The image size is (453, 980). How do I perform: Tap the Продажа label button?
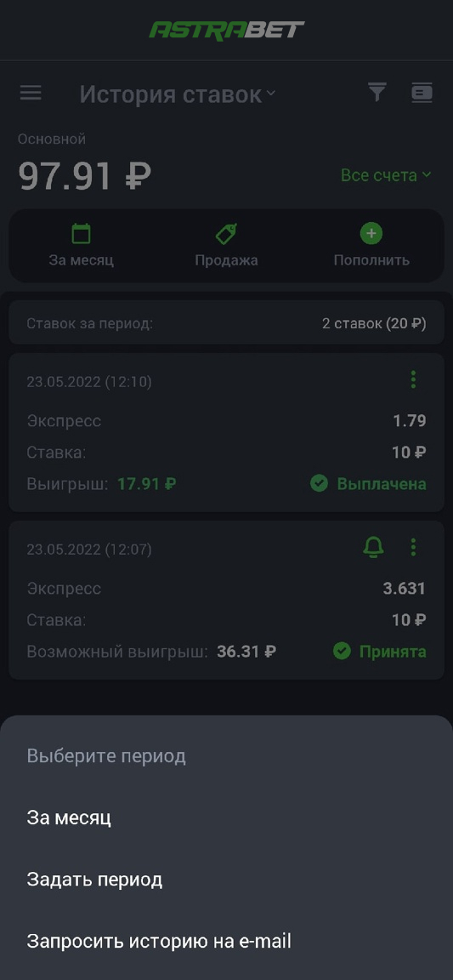(226, 260)
